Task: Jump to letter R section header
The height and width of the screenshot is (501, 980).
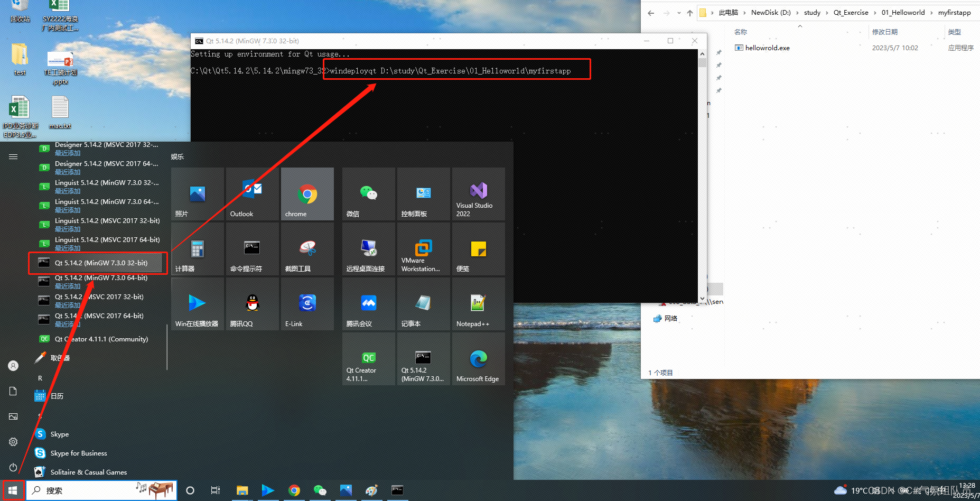Action: (x=40, y=378)
